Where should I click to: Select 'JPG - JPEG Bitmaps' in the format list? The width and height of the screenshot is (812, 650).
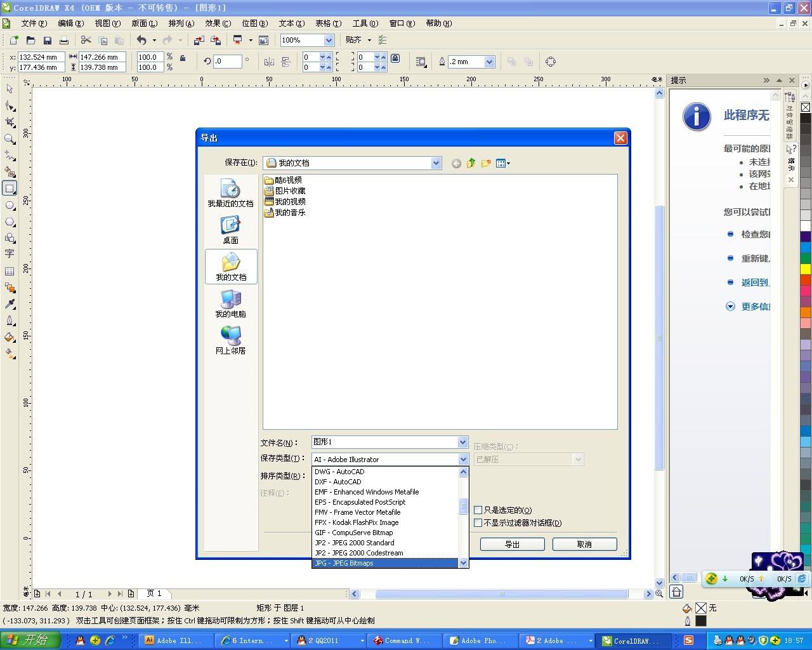pyautogui.click(x=385, y=563)
